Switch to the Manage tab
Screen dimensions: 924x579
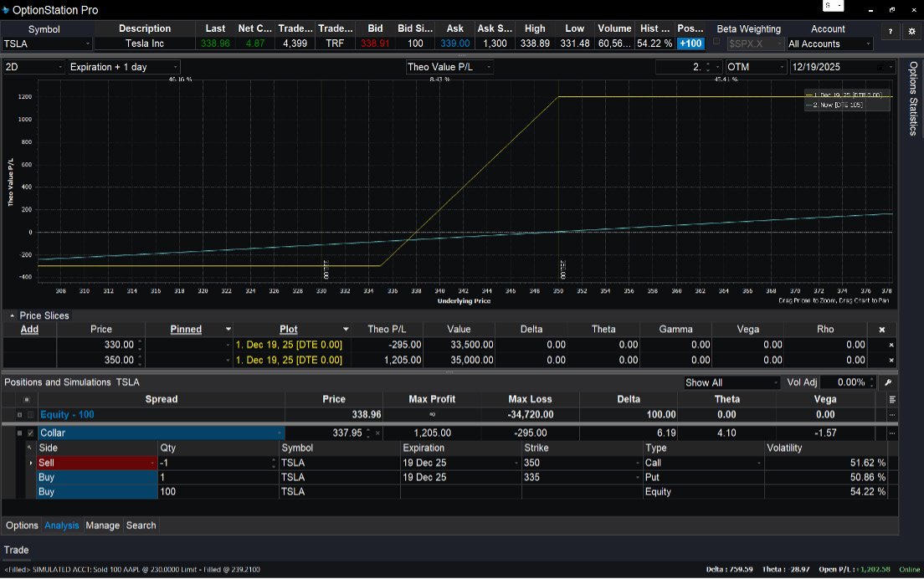(102, 525)
